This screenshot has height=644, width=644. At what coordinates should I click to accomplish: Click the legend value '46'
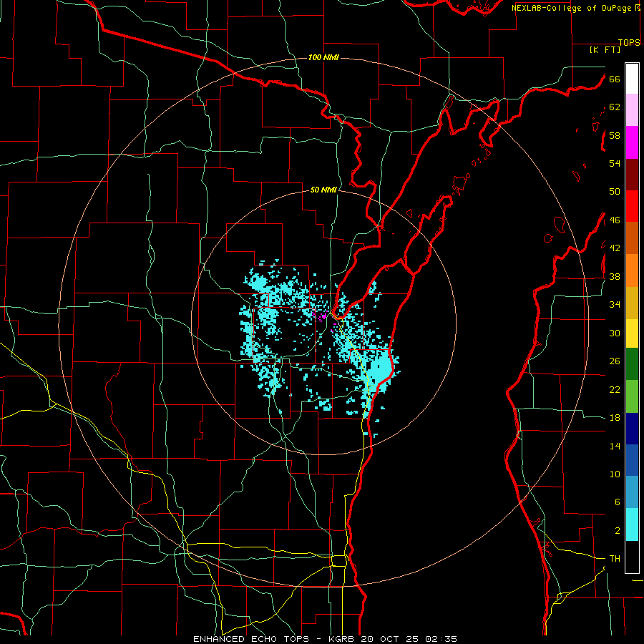615,220
